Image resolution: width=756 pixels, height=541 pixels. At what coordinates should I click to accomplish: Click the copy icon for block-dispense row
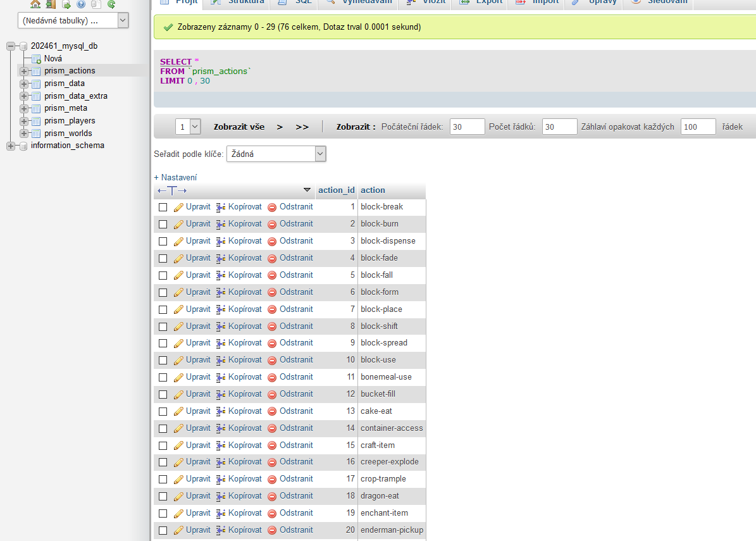[x=221, y=241]
